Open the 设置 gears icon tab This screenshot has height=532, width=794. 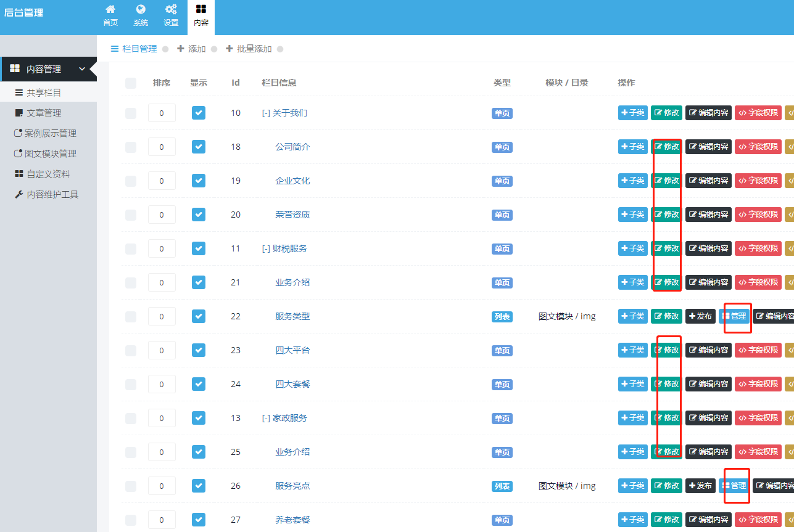(171, 16)
